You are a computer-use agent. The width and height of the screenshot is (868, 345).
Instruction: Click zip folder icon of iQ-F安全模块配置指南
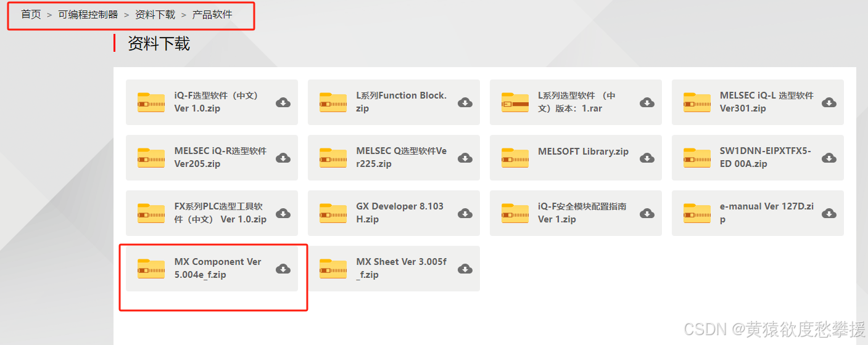(x=515, y=213)
